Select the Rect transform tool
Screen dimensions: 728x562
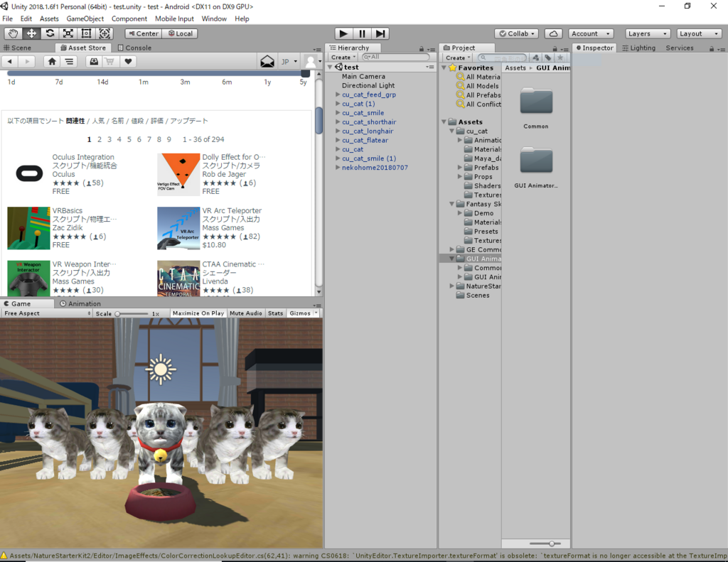(x=86, y=33)
